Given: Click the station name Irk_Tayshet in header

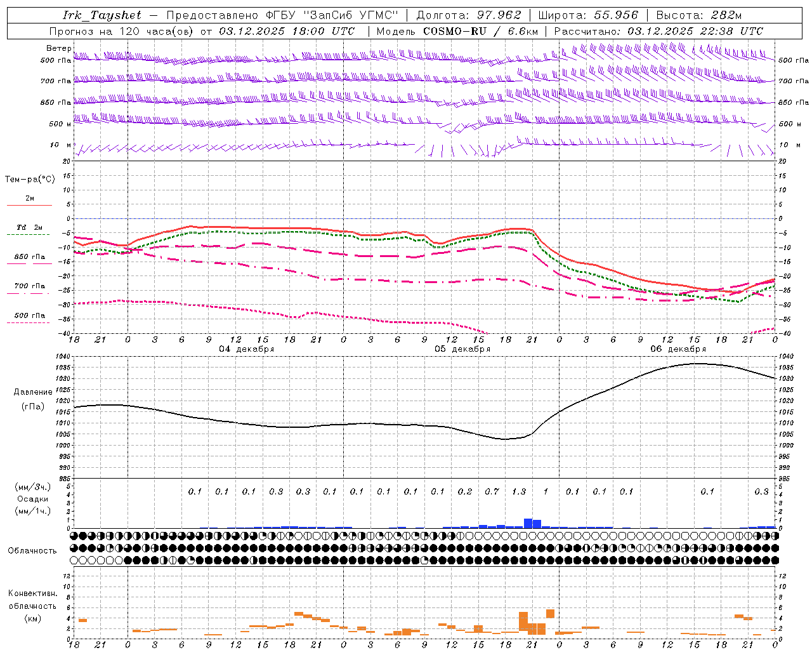Looking at the screenshot, I should click(102, 15).
